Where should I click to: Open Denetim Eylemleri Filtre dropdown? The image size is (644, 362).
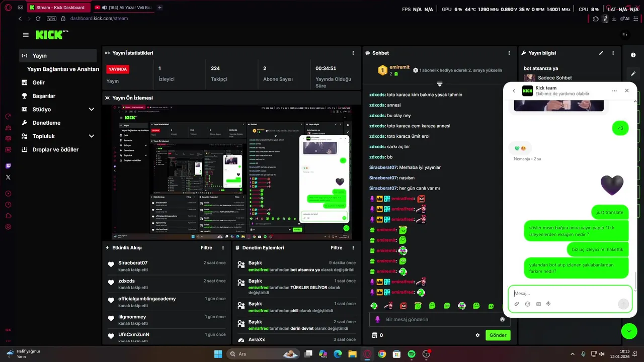[337, 248]
